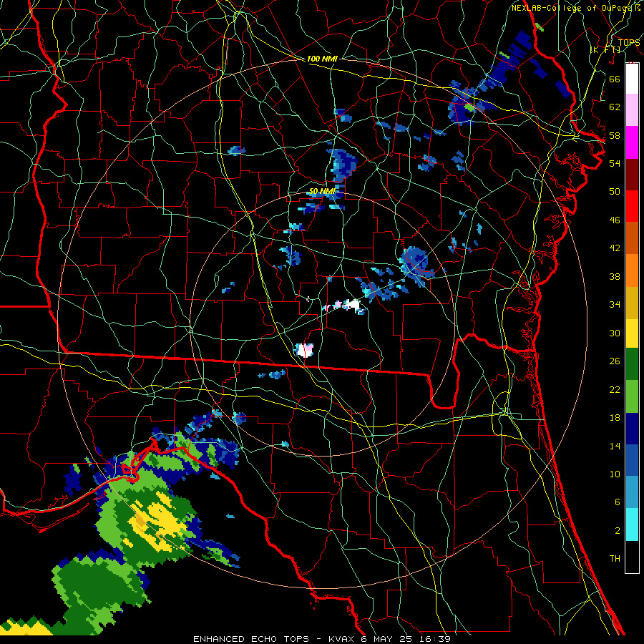The width and height of the screenshot is (644, 644).
Task: Pick the bright yellow legend swatch
Action: point(632,333)
